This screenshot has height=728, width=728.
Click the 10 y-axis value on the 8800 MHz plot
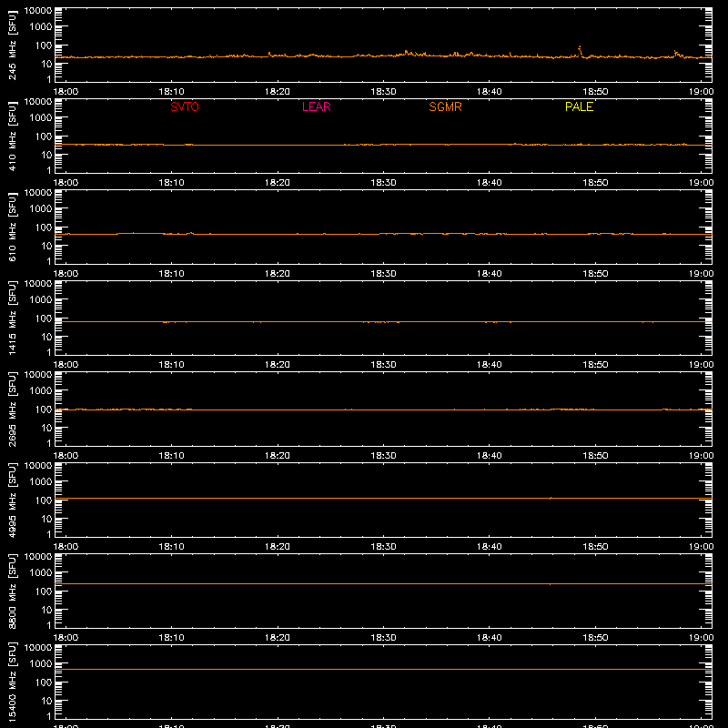(x=46, y=610)
